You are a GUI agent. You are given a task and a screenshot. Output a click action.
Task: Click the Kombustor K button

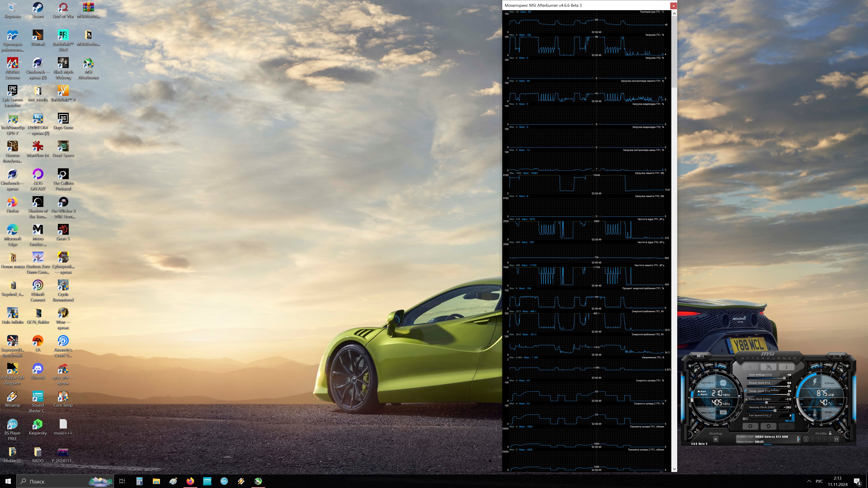tap(750, 367)
